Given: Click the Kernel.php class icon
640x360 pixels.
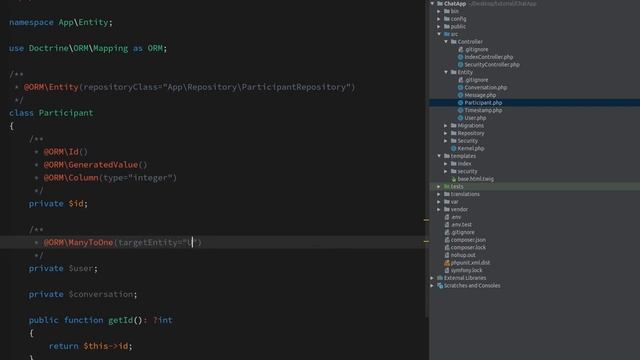Looking at the screenshot, I should pos(453,149).
